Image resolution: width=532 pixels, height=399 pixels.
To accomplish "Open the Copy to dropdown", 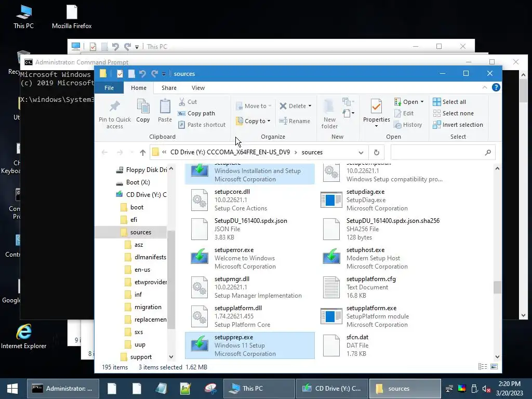I will 254,121.
